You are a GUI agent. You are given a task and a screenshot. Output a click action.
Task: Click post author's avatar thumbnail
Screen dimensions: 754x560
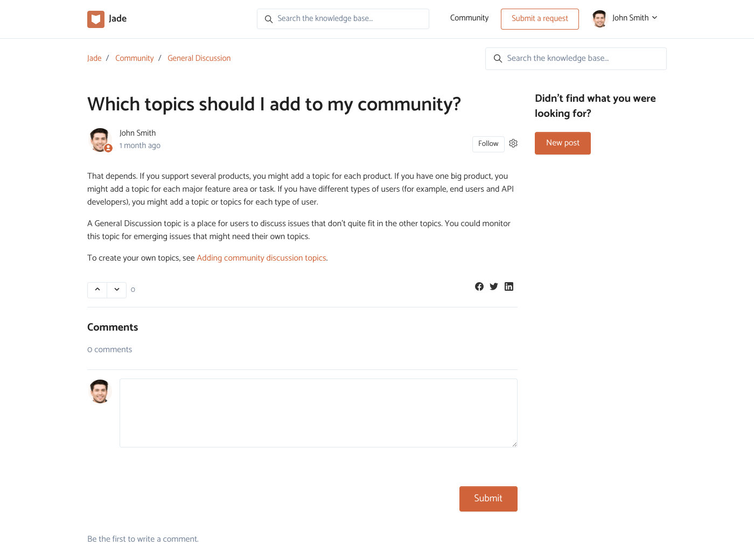100,140
